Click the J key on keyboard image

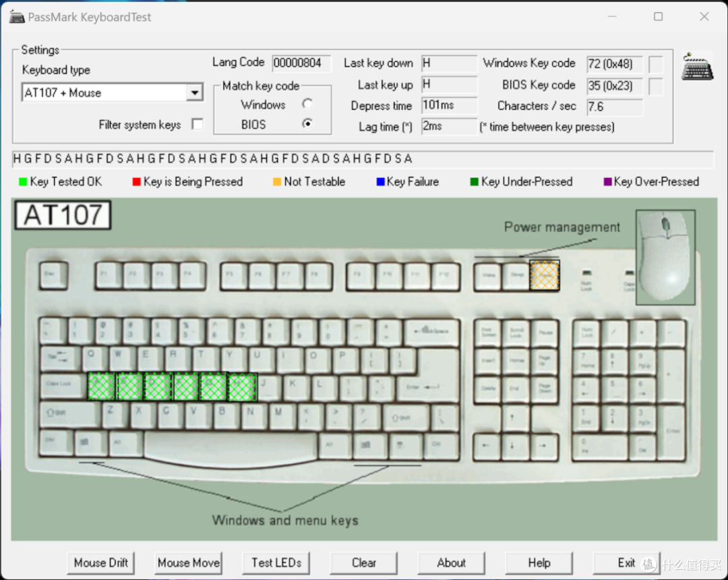tap(268, 387)
